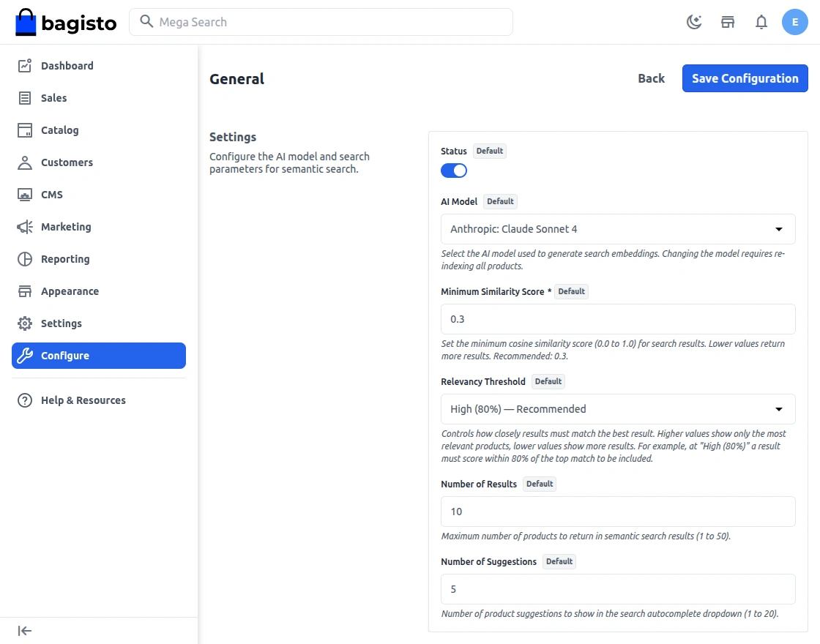Open the storefront shop icon in header
820x644 pixels.
(x=728, y=22)
